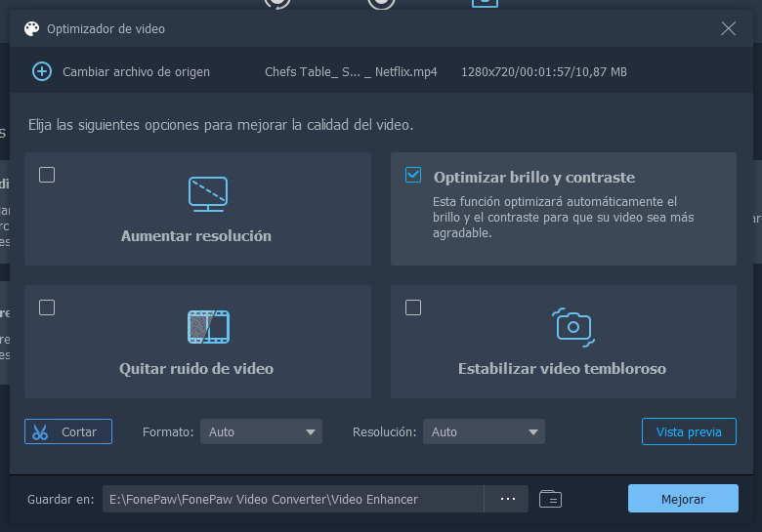The image size is (762, 532).
Task: Click the Vista previa button
Action: click(x=689, y=431)
